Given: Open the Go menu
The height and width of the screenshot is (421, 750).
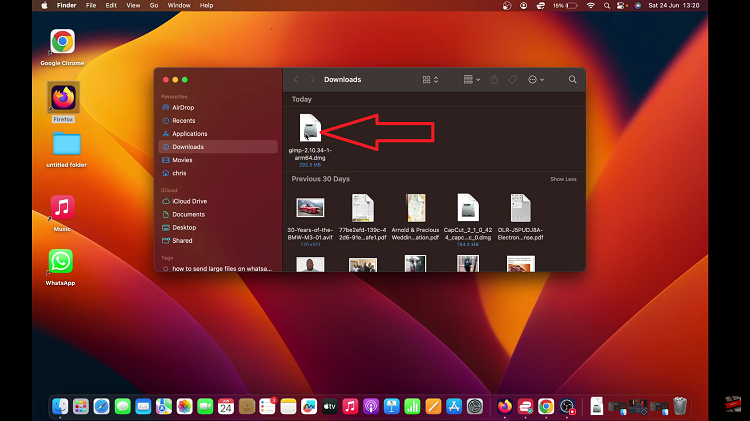Looking at the screenshot, I should tap(154, 5).
